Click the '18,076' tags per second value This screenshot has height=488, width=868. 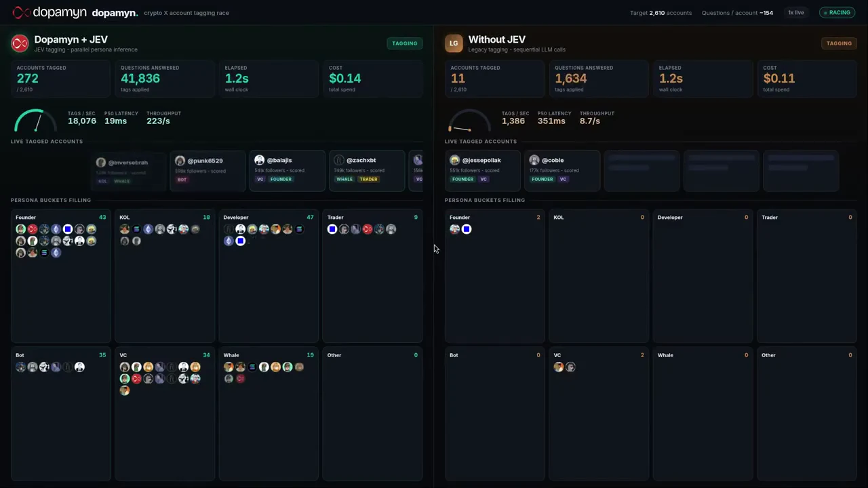point(82,121)
